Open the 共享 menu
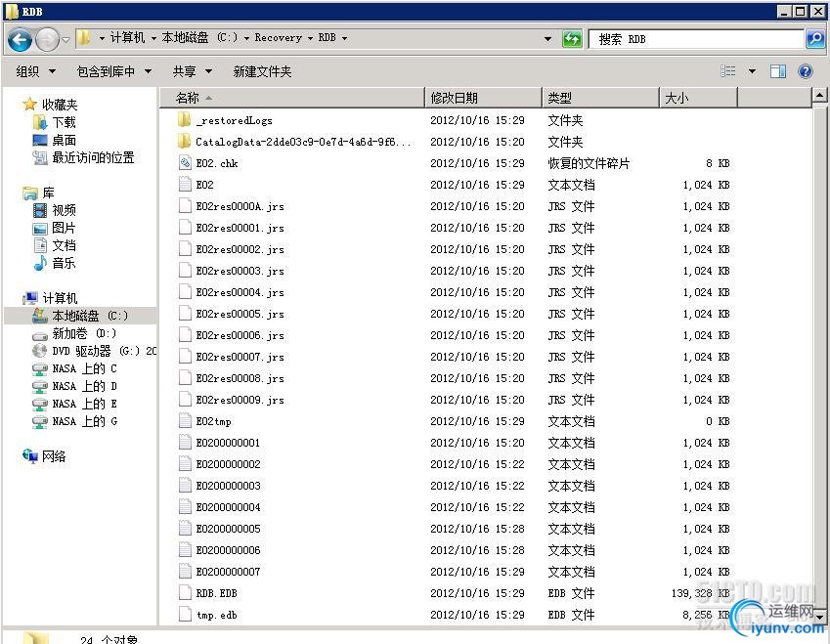 click(x=193, y=71)
